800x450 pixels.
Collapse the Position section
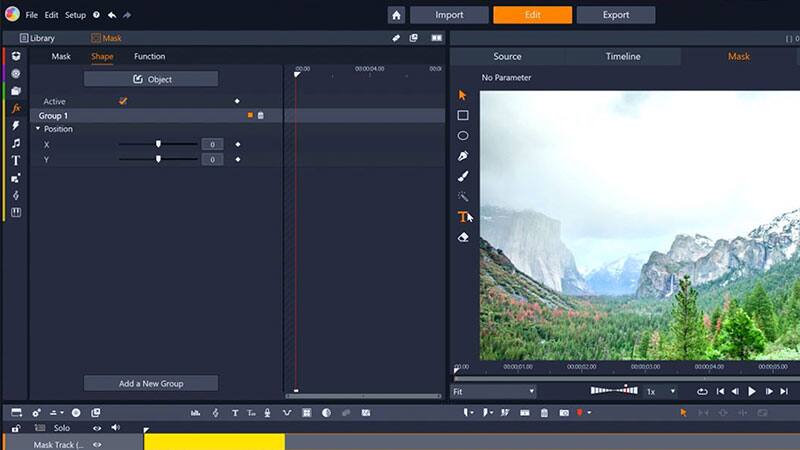pos(38,129)
